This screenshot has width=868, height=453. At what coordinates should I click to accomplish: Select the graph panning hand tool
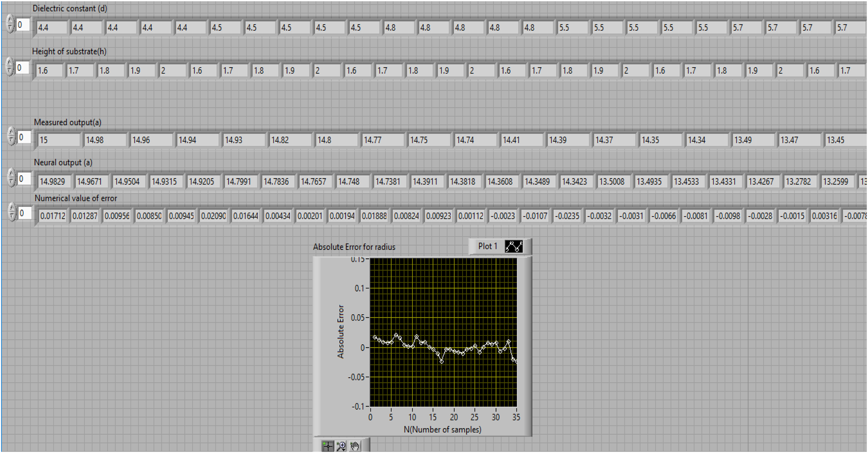tap(355, 446)
